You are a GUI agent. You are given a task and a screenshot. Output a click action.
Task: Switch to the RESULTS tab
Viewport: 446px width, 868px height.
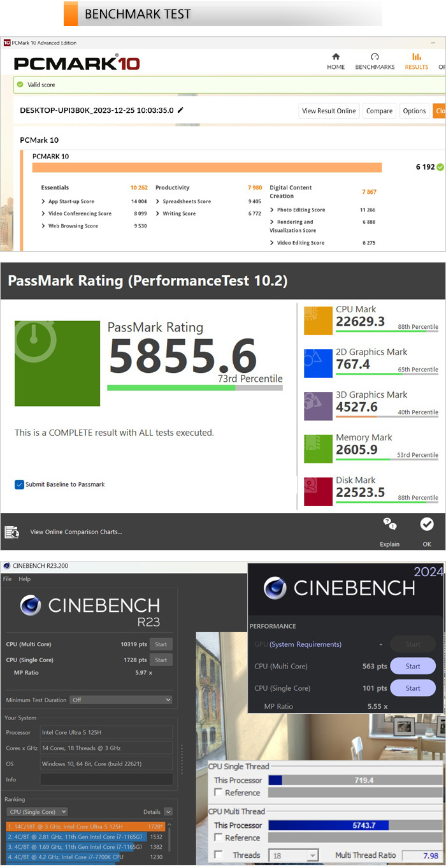(x=417, y=61)
